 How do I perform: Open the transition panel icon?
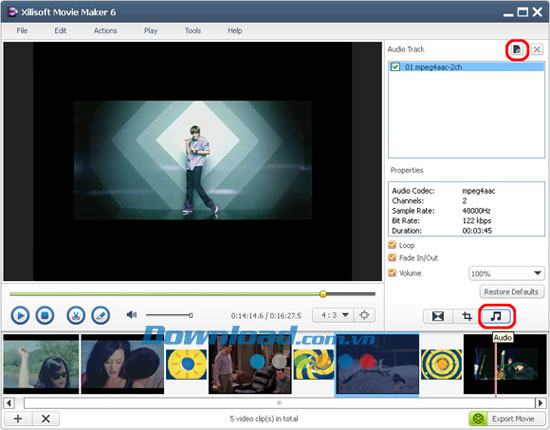click(x=438, y=316)
